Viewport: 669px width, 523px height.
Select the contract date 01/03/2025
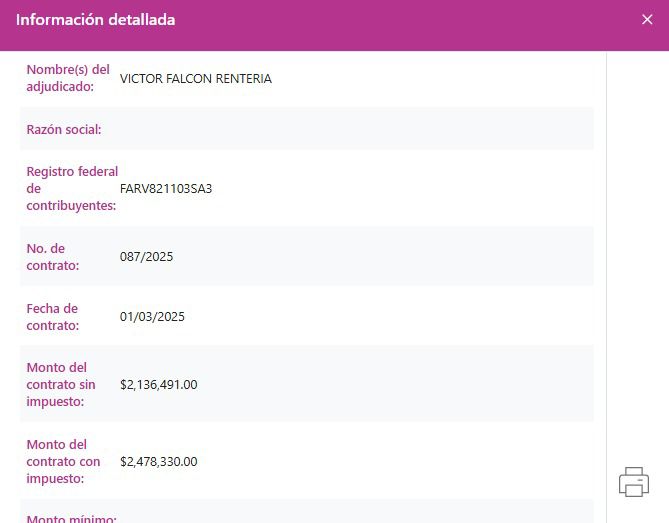152,317
